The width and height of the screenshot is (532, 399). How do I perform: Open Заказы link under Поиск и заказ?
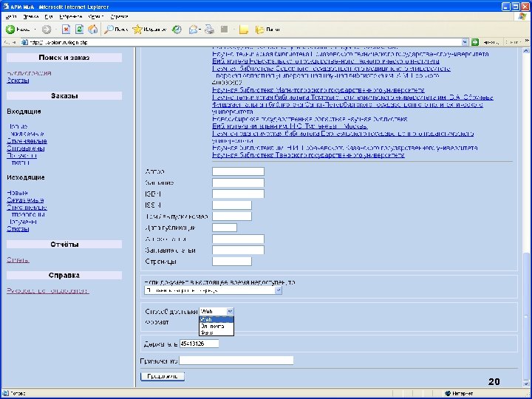(18, 81)
